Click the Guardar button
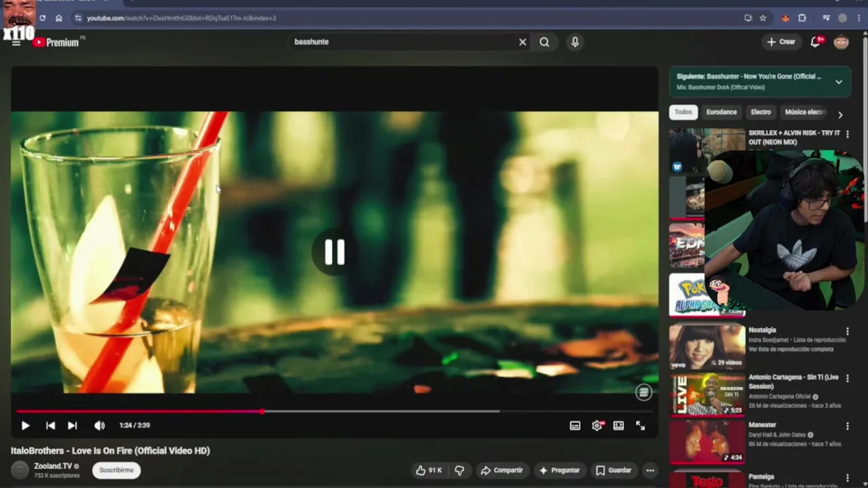 click(614, 470)
